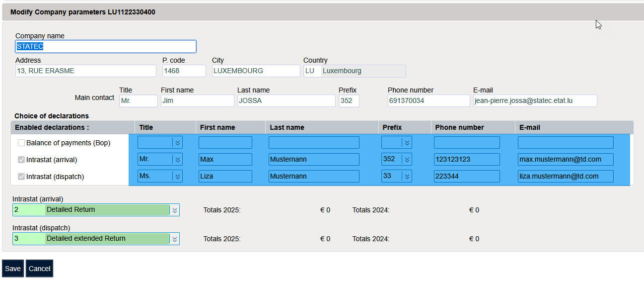
Task: Toggle the Intrastat (dispatch) checkbox
Action: click(21, 177)
